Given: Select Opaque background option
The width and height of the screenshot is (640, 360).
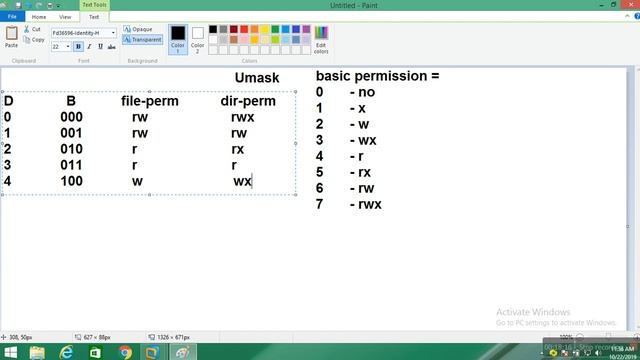Looking at the screenshot, I should pos(138,29).
